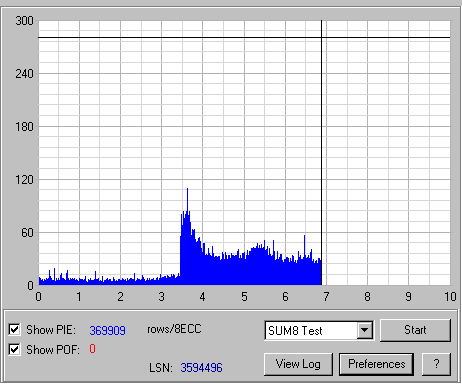Click the question mark help button
The image size is (462, 384).
click(x=436, y=364)
